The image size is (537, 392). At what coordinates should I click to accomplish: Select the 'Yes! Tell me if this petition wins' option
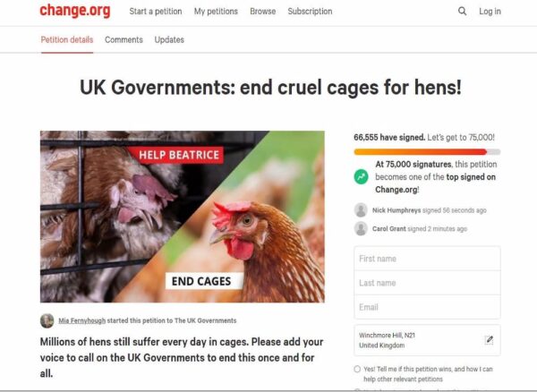357,369
